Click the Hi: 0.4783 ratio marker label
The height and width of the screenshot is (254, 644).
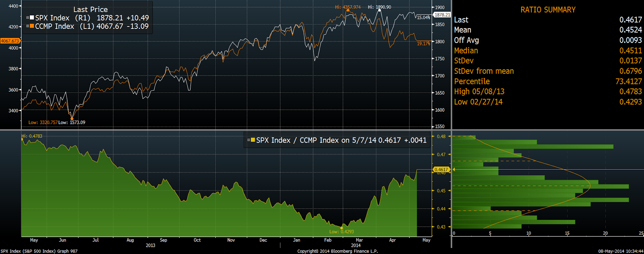click(x=32, y=136)
